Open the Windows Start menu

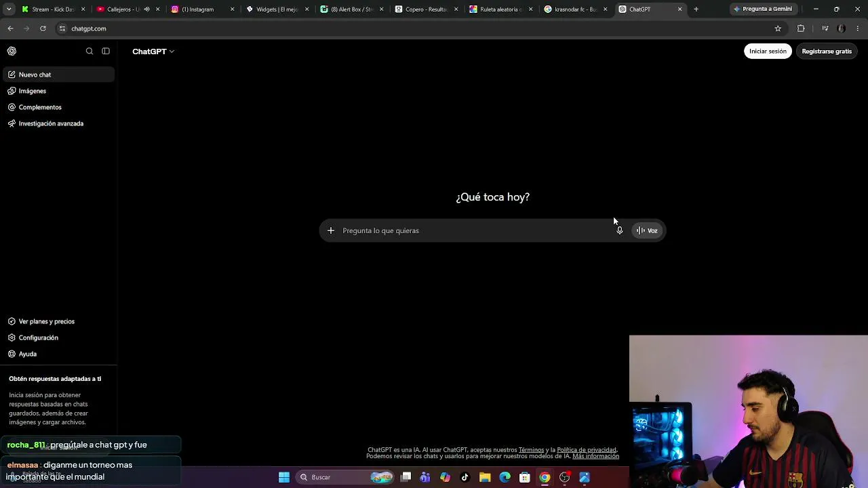(284, 477)
